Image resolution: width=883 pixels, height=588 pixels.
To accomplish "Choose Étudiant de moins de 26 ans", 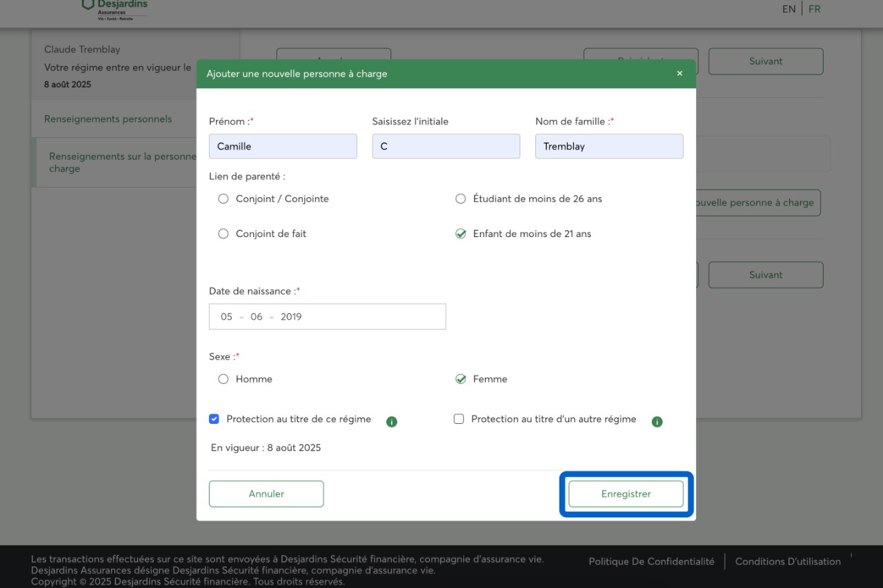I will tap(460, 199).
